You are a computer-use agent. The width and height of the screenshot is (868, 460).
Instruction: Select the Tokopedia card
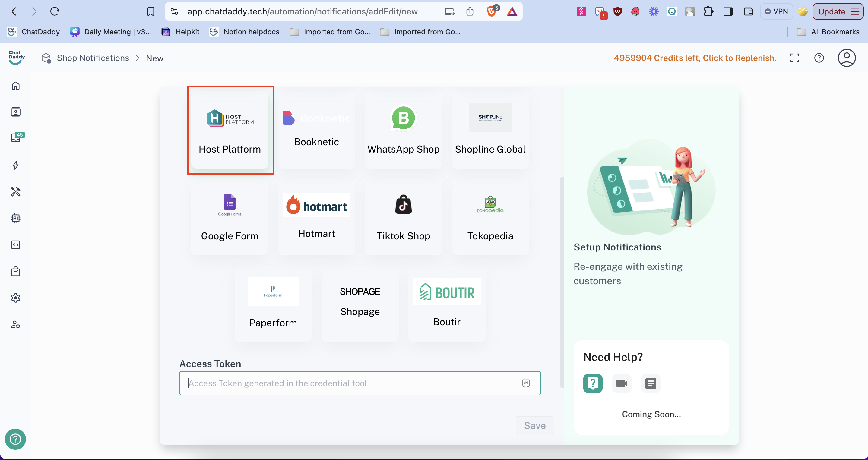(490, 217)
